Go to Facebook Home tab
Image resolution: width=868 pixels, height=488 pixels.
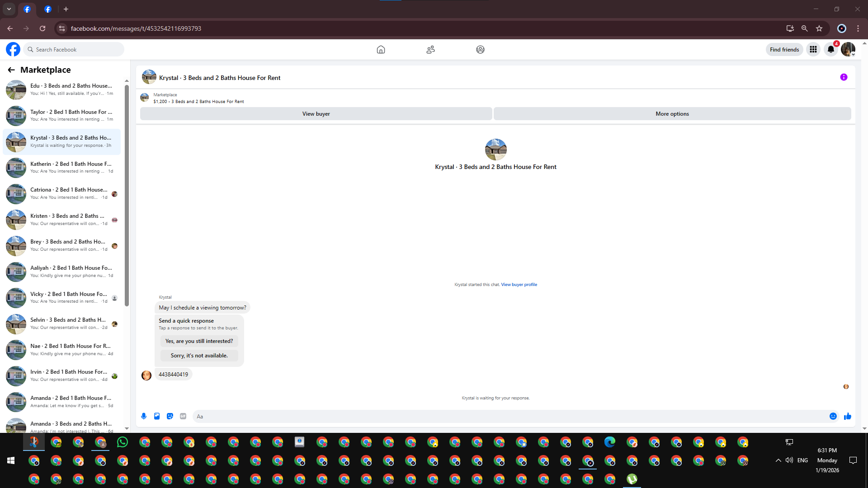(381, 50)
